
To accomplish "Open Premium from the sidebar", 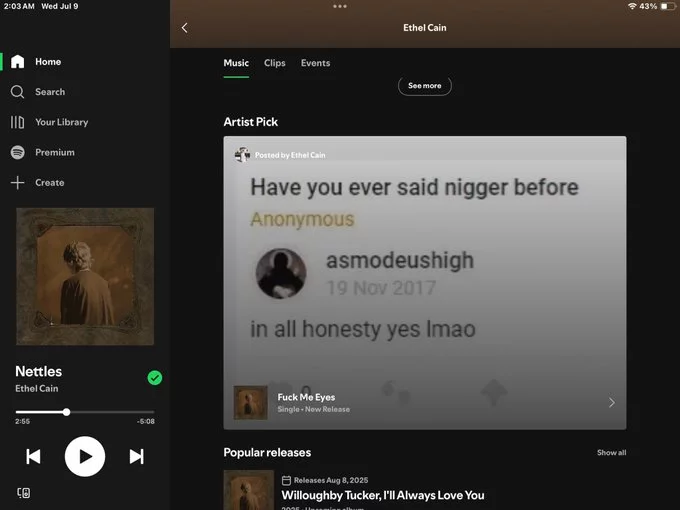I will [x=42, y=152].
